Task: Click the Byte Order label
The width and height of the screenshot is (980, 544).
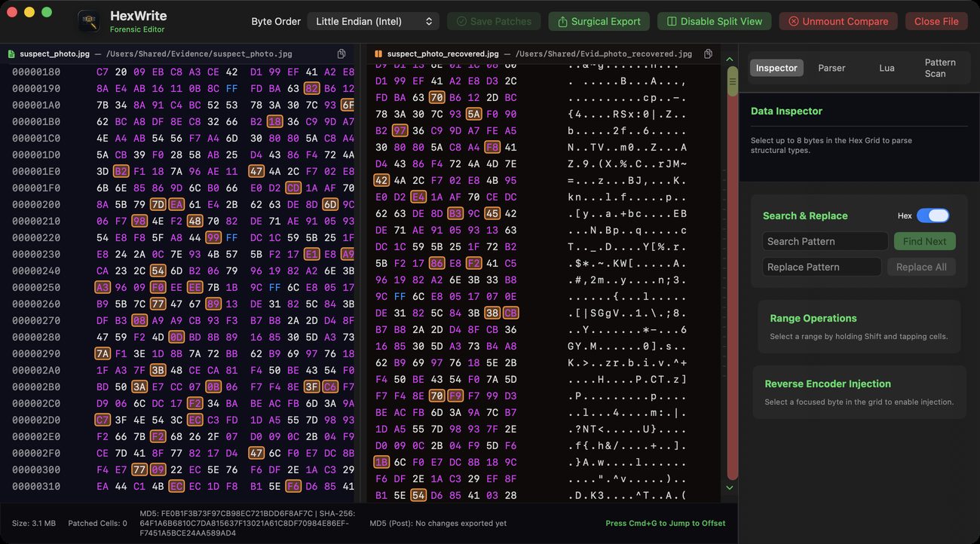Action: (276, 21)
